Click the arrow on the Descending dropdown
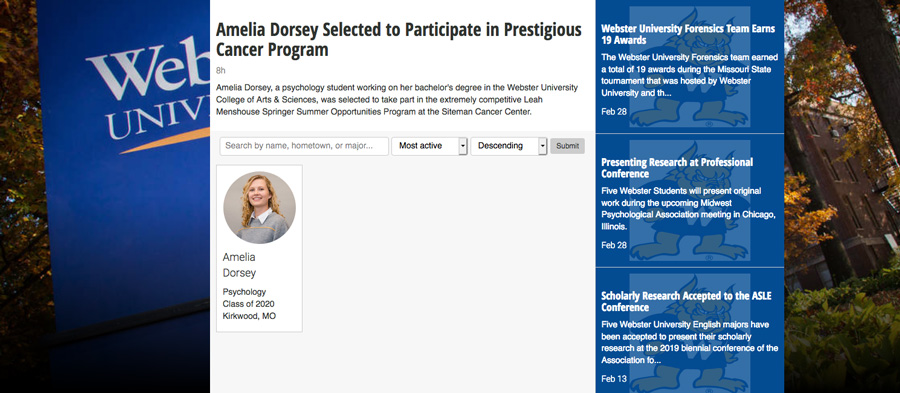The width and height of the screenshot is (900, 393). point(542,146)
